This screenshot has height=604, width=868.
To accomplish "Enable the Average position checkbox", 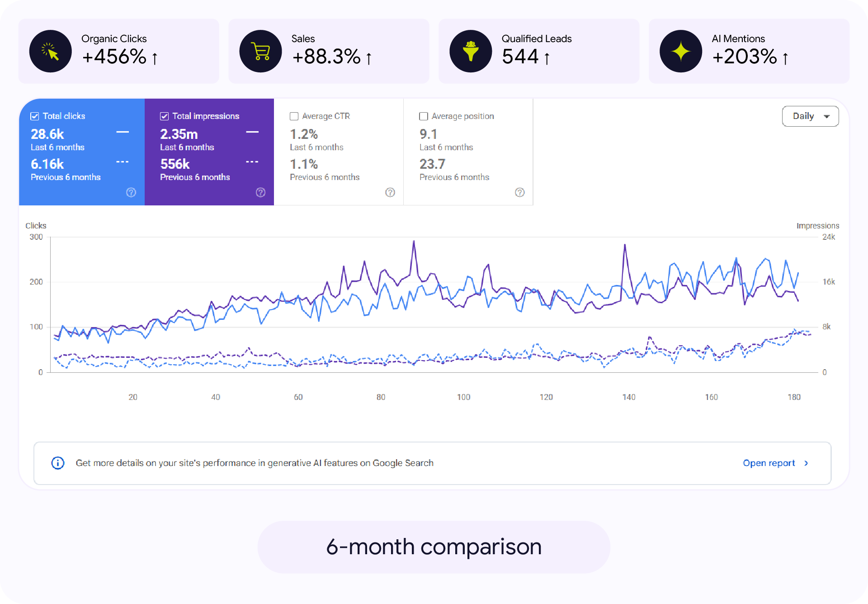I will (424, 116).
